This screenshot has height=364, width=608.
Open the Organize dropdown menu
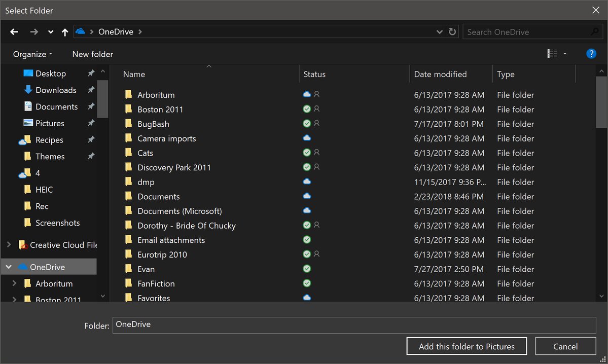tap(31, 54)
